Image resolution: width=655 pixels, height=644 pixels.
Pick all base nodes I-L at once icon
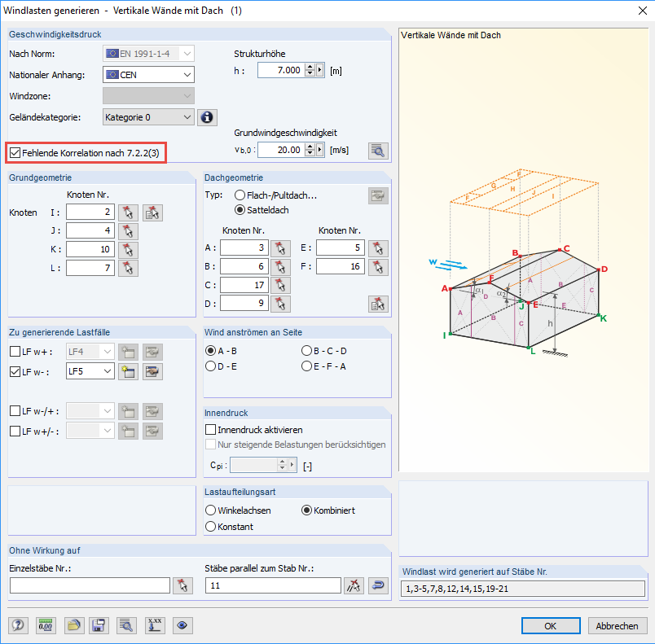tap(152, 212)
